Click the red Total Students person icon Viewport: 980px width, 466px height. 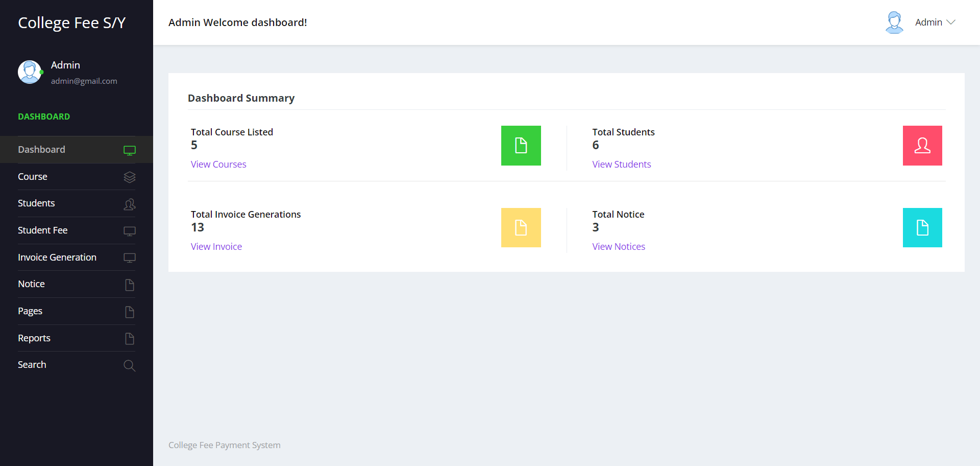922,146
